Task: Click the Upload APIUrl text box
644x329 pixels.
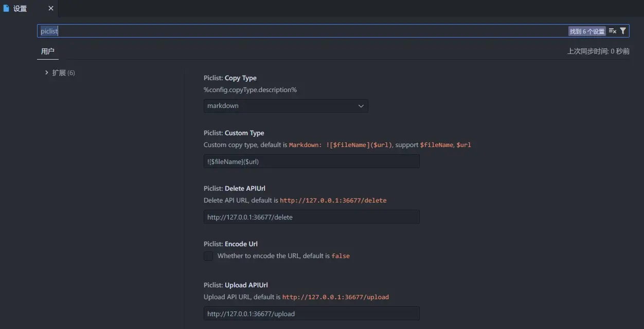Action: [x=311, y=313]
